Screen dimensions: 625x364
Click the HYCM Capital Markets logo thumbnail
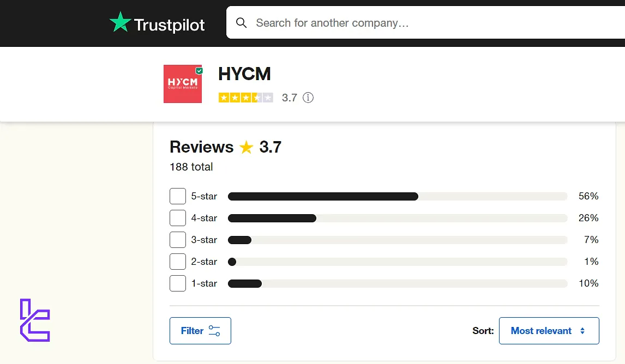pyautogui.click(x=182, y=83)
